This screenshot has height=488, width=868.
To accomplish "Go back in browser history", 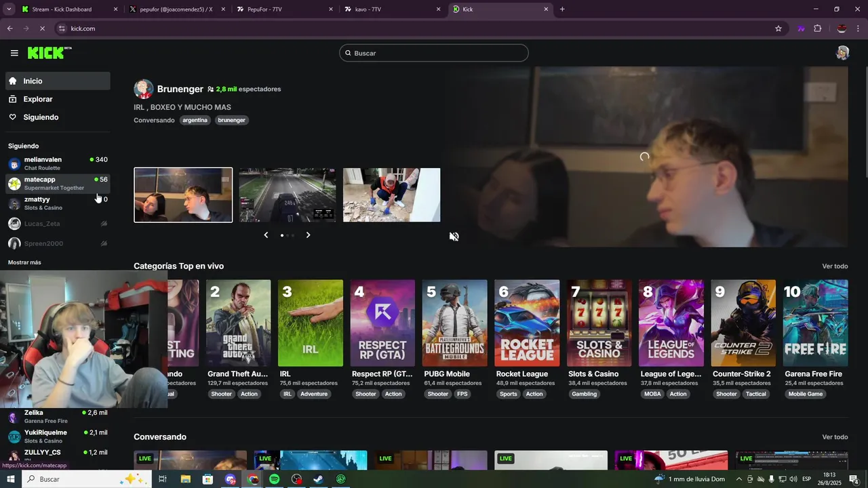I will pyautogui.click(x=9, y=28).
